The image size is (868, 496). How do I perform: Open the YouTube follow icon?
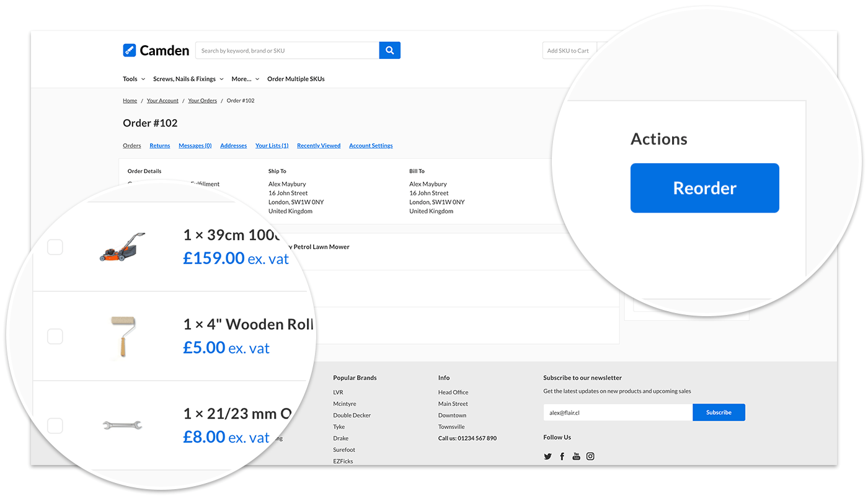point(576,456)
